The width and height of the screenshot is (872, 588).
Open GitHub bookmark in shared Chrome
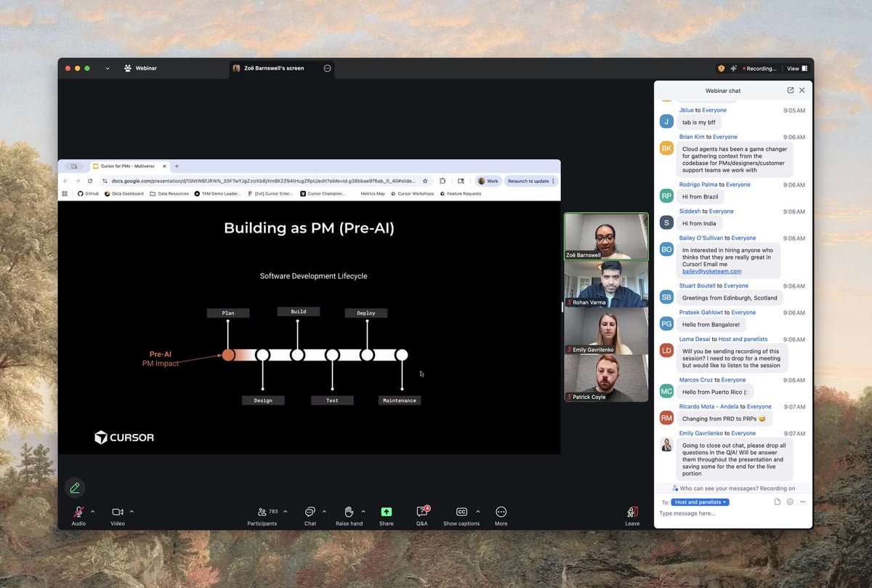(88, 194)
